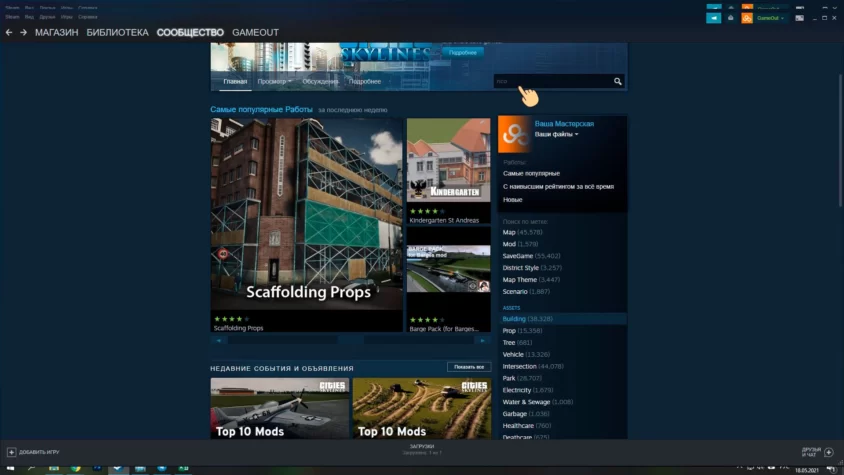Open the Steam announcements megaphone button
This screenshot has height=475, width=844.
(x=714, y=18)
